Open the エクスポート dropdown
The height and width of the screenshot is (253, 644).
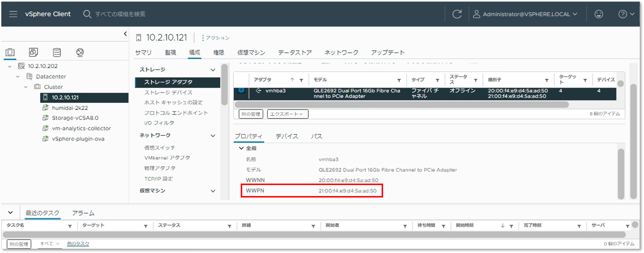(x=287, y=114)
